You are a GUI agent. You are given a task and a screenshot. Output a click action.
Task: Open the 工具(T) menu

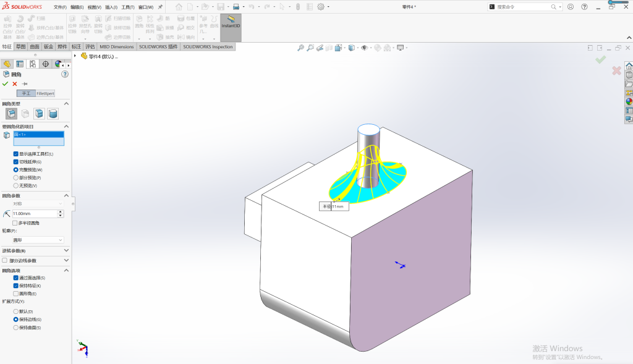tap(128, 7)
